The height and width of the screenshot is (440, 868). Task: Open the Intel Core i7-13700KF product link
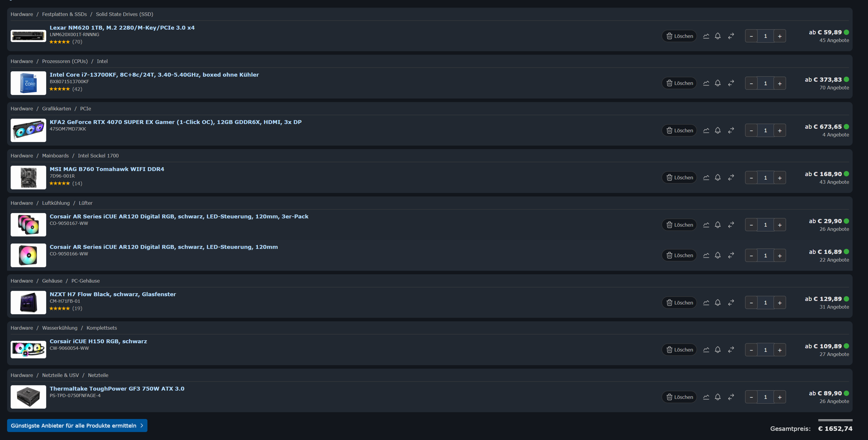pos(154,75)
